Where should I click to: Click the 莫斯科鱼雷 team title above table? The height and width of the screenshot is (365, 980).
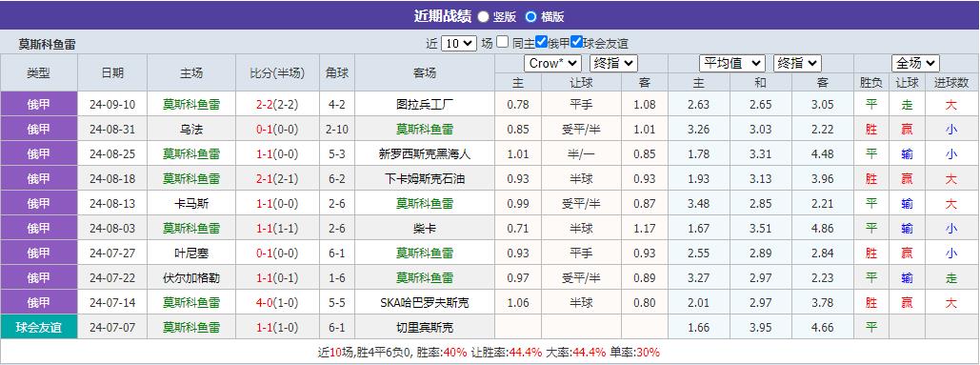(48, 45)
